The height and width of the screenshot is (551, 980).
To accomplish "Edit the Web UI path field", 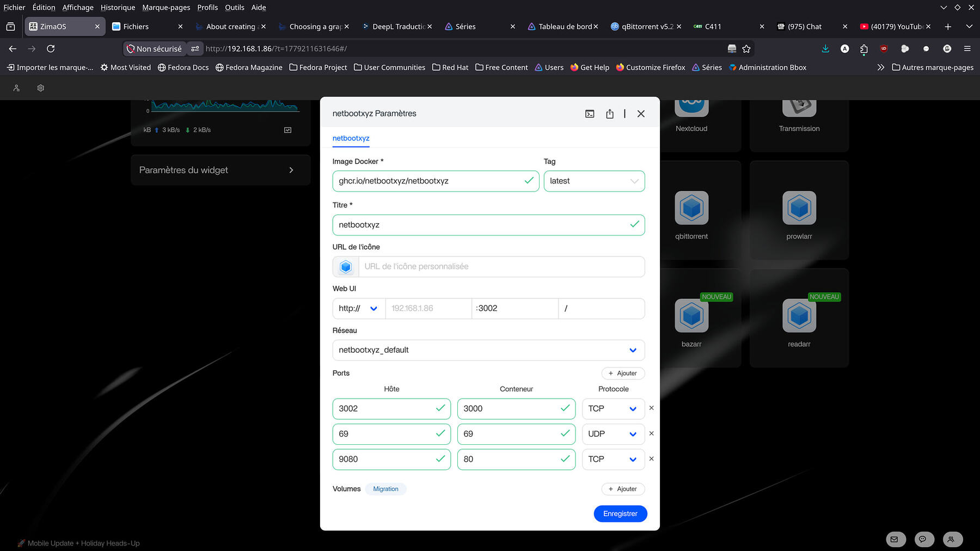I will [602, 308].
